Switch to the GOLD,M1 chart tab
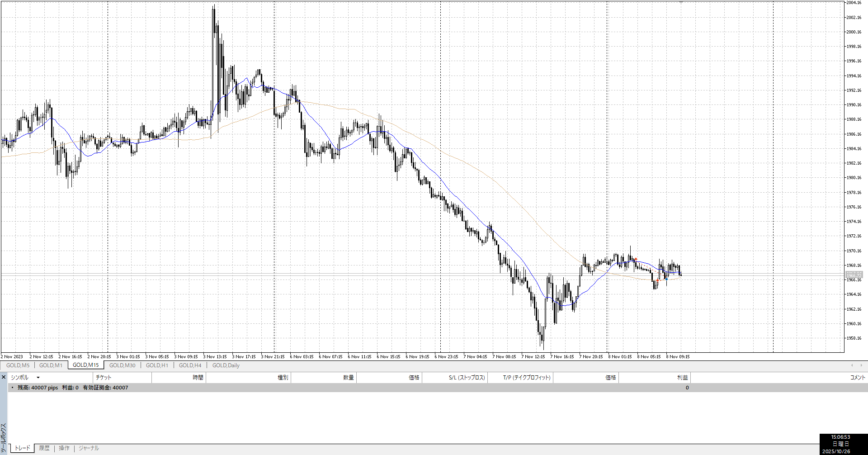The width and height of the screenshot is (868, 455). click(x=51, y=365)
